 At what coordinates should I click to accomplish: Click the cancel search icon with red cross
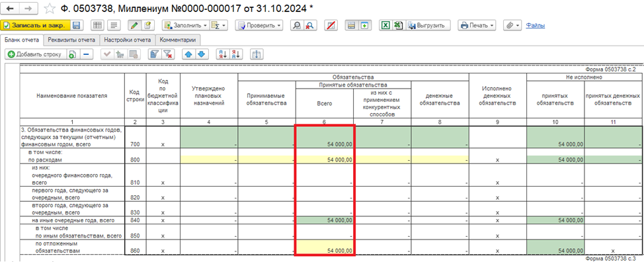pos(309,25)
